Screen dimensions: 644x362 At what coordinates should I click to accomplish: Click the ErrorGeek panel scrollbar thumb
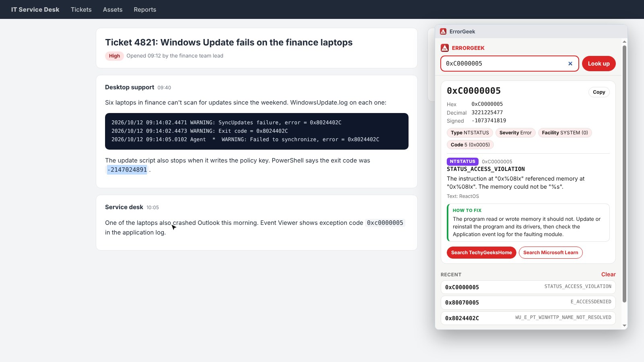click(624, 174)
